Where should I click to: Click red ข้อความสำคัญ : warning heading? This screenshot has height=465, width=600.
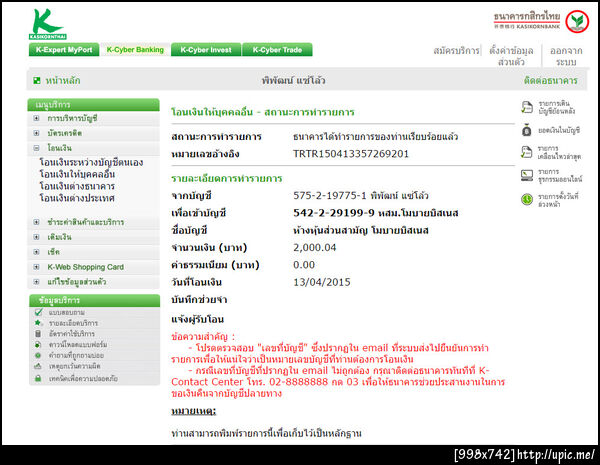(x=203, y=337)
